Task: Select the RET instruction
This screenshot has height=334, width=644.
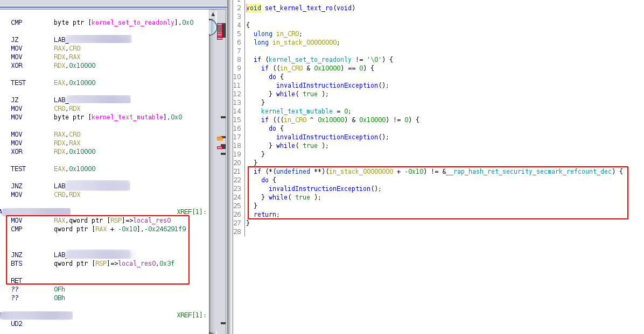Action: click(x=17, y=281)
